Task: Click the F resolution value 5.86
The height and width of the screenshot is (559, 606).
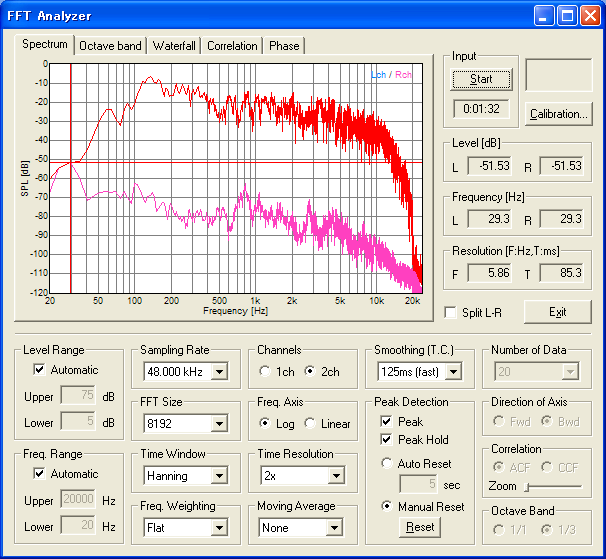Action: (x=490, y=273)
